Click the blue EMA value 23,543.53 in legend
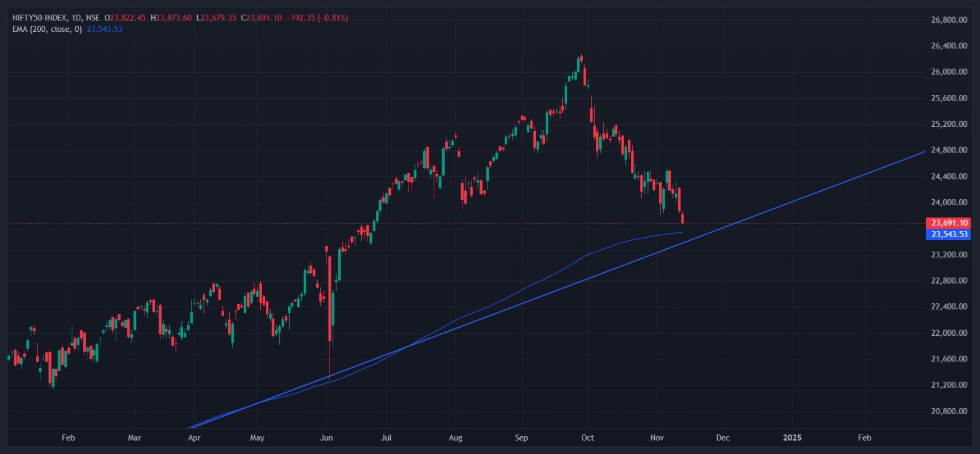The height and width of the screenshot is (454, 980). pos(104,29)
